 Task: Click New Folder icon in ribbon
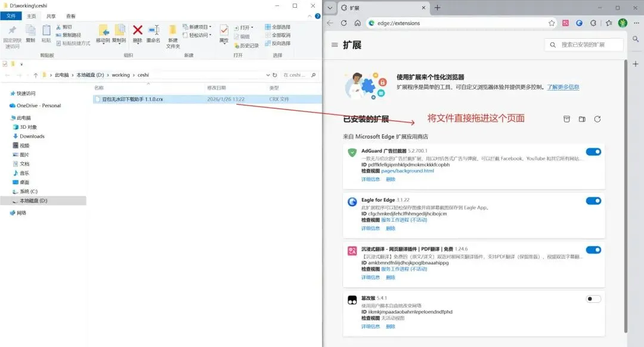[173, 30]
